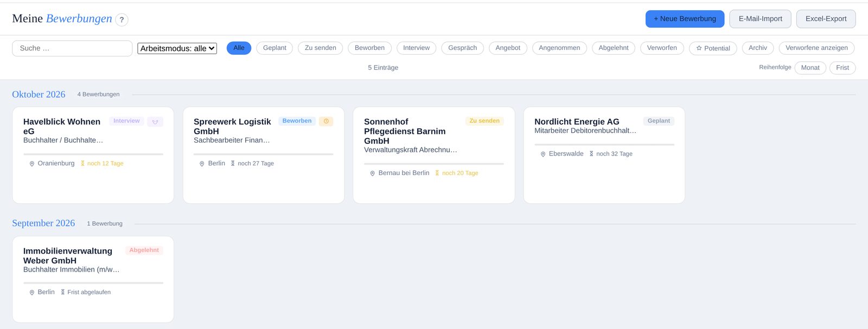868x329 pixels.
Task: Select the "Alle" filter tab
Action: [x=239, y=48]
